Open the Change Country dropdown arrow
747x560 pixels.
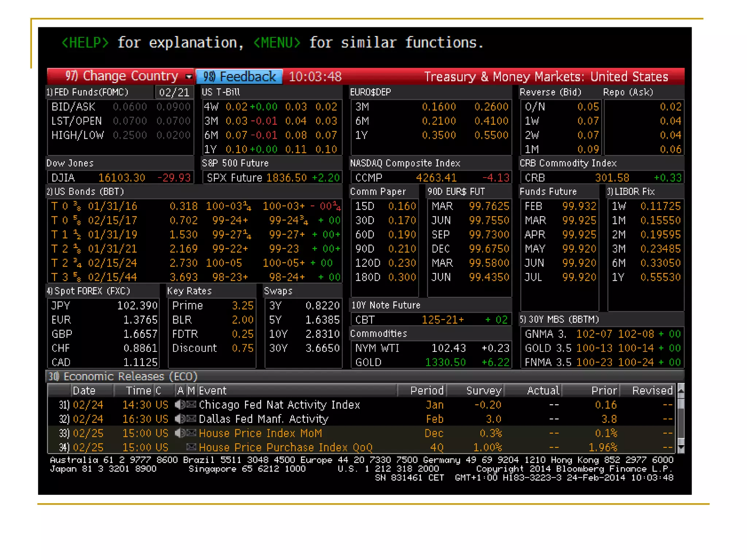tap(189, 77)
